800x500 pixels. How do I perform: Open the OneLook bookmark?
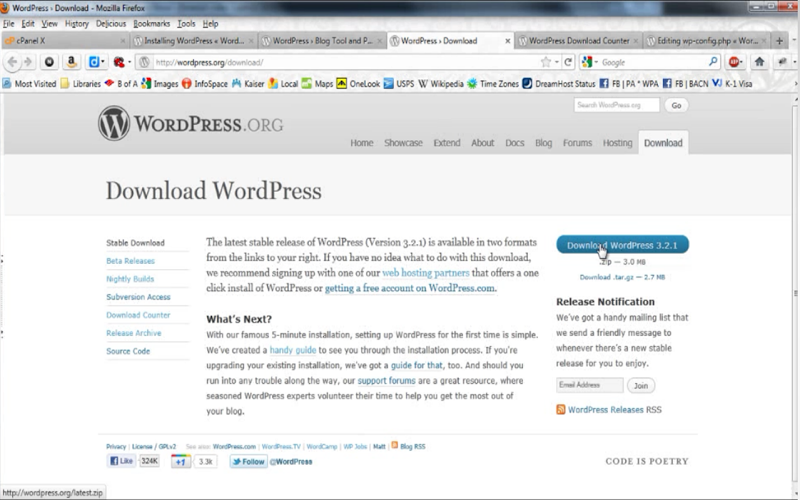coord(358,84)
